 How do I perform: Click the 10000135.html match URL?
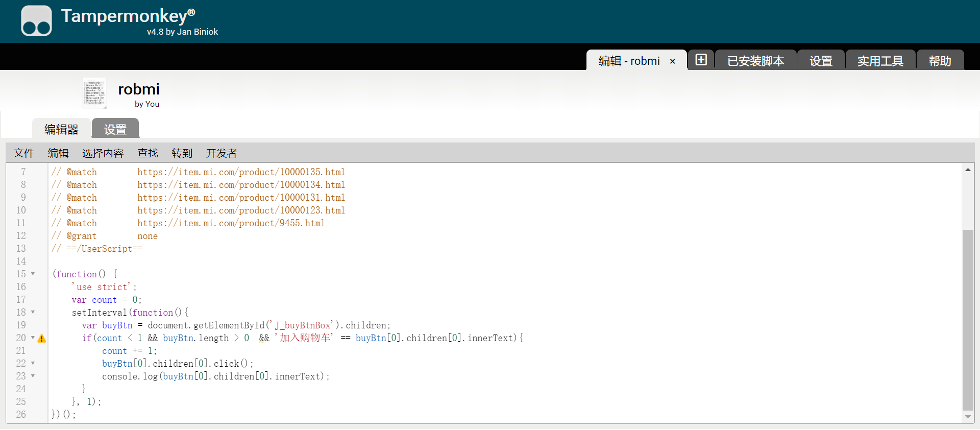[x=241, y=172]
